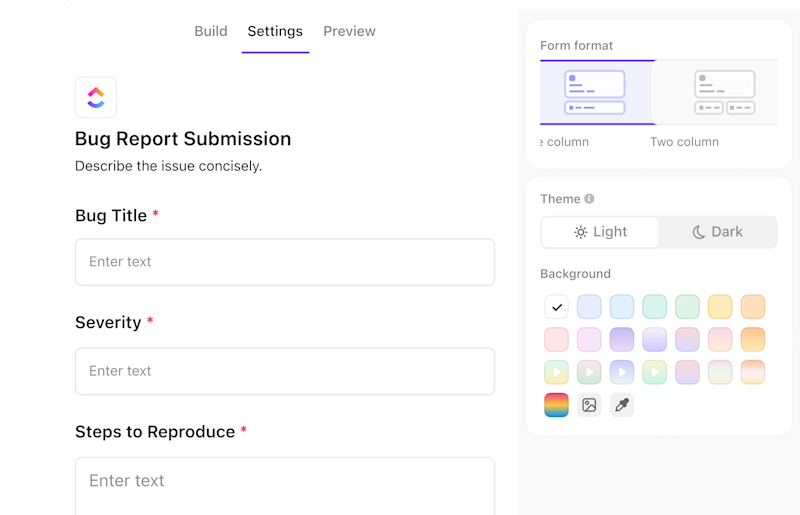
Task: Select the white checked background swatch
Action: [557, 307]
